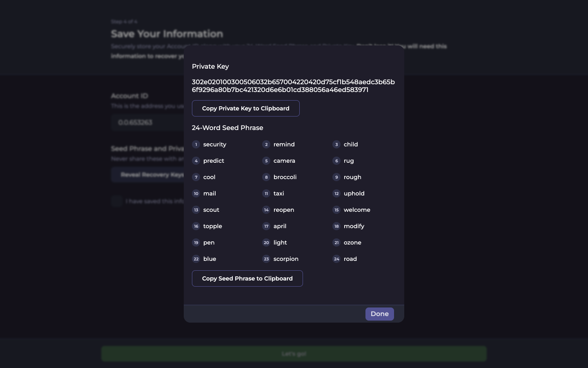Tick the 'I have saved this information' checkbox

coord(117,201)
